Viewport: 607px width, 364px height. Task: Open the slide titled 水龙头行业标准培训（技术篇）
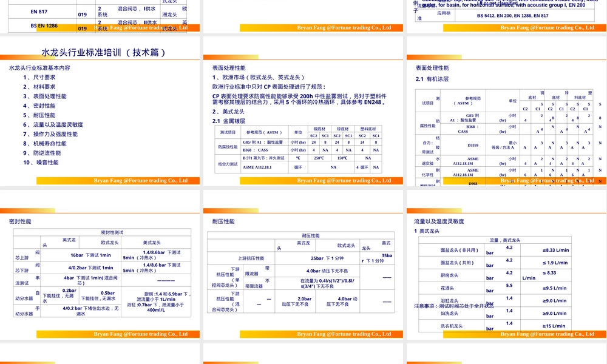coord(100,111)
